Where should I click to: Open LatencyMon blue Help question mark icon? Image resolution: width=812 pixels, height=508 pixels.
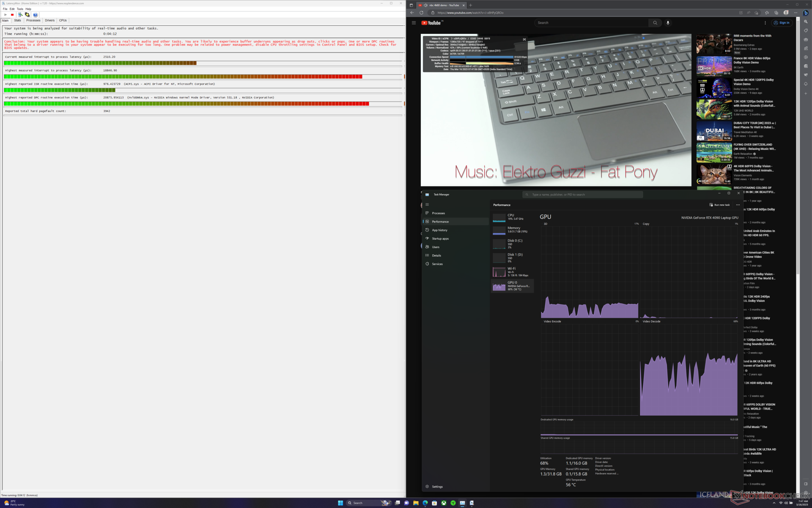(x=35, y=15)
